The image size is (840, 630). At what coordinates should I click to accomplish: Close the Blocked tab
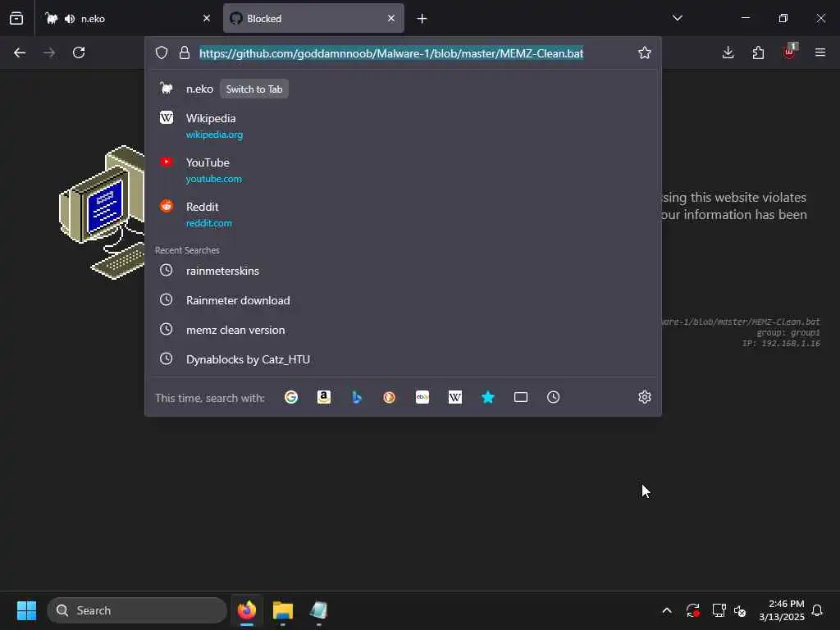[391, 19]
